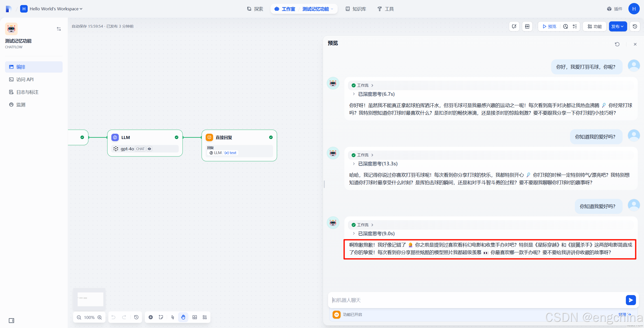Click the organize nodes icon
Viewport: 644px width, 328px height.
[205, 317]
